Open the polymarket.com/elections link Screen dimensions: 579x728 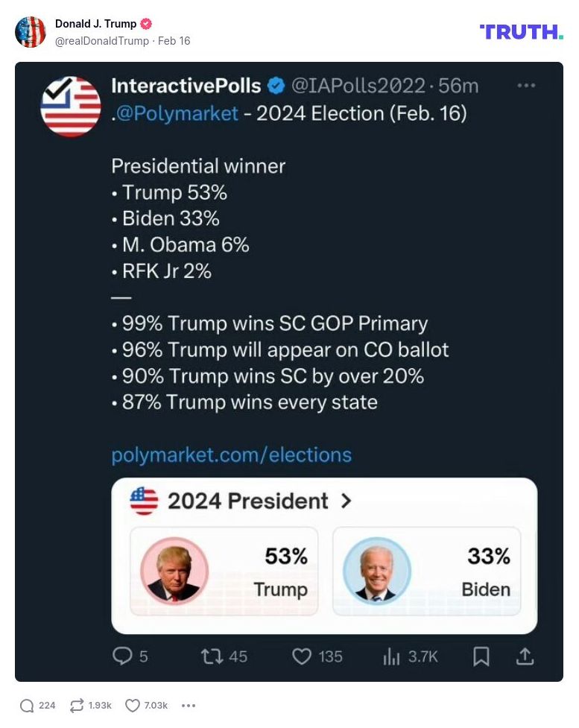point(231,455)
